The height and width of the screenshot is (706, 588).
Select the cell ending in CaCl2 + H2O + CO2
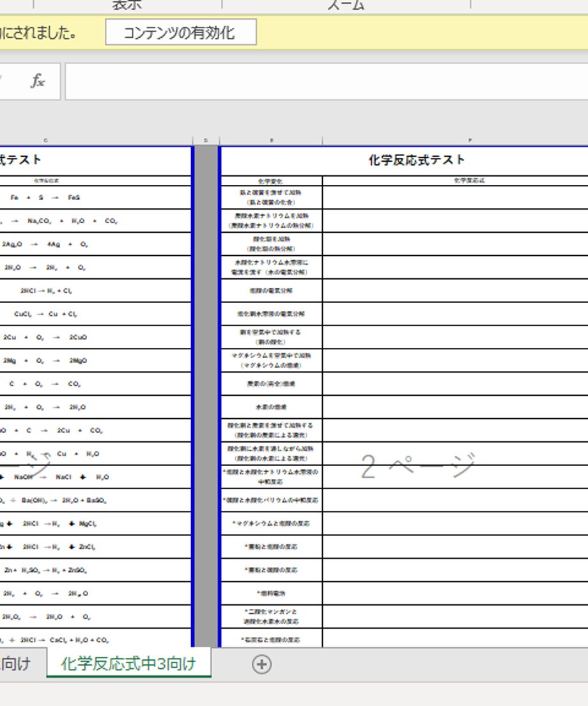[x=96, y=638]
